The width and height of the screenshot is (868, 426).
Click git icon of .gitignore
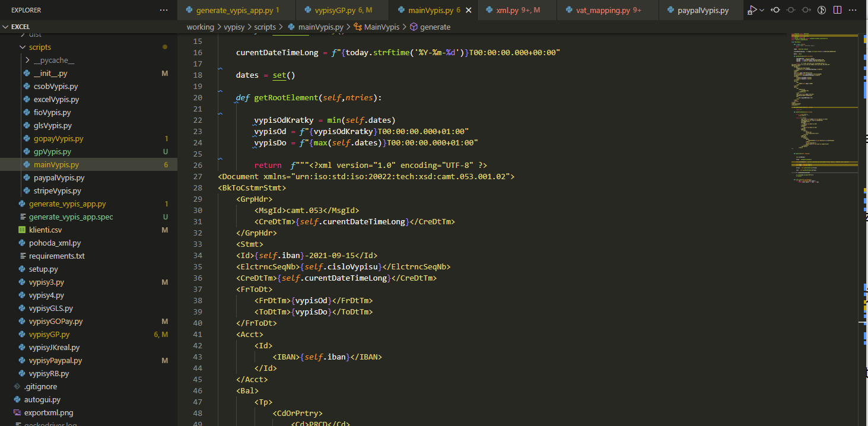pos(17,386)
